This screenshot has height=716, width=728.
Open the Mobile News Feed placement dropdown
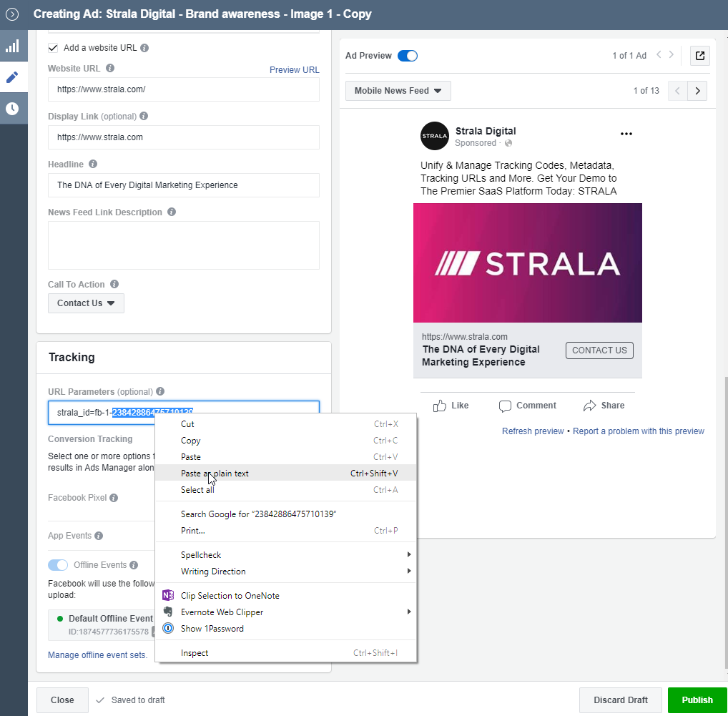point(398,91)
